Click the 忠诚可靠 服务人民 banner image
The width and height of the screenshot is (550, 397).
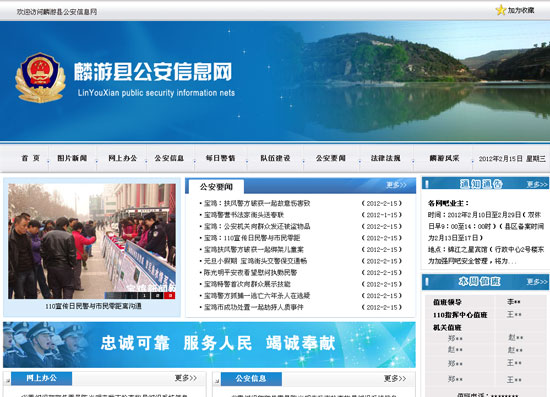click(209, 344)
